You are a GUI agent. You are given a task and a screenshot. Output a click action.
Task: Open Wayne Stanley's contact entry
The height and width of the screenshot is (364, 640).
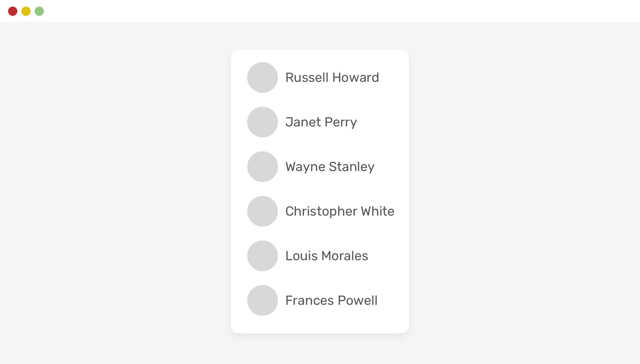click(x=330, y=167)
